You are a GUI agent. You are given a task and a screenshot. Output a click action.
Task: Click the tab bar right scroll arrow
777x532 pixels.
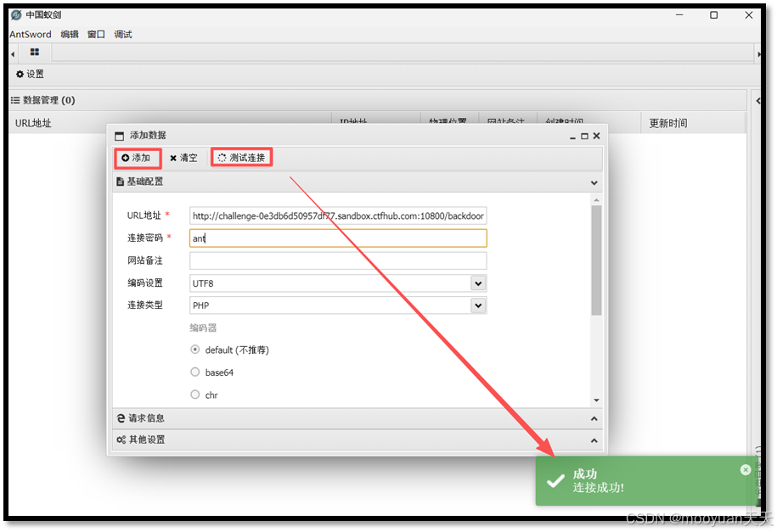pos(758,54)
